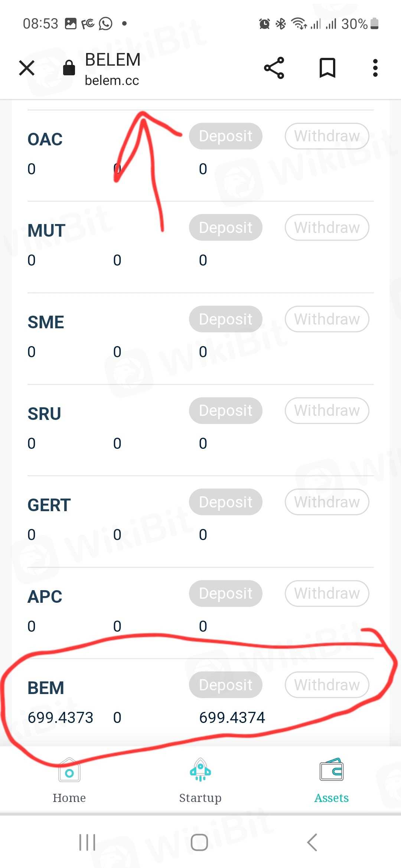Deposit into SRU asset
This screenshot has height=868, width=401.
click(225, 411)
